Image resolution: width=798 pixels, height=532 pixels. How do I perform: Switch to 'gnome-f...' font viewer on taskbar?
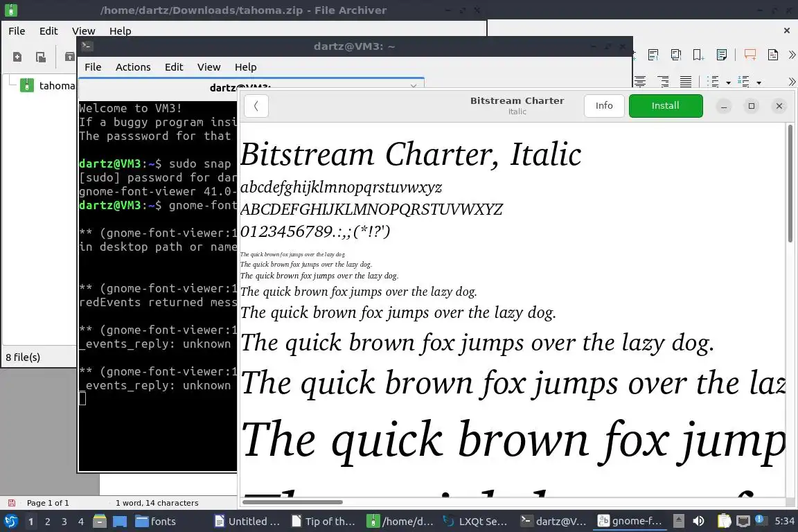coord(630,522)
